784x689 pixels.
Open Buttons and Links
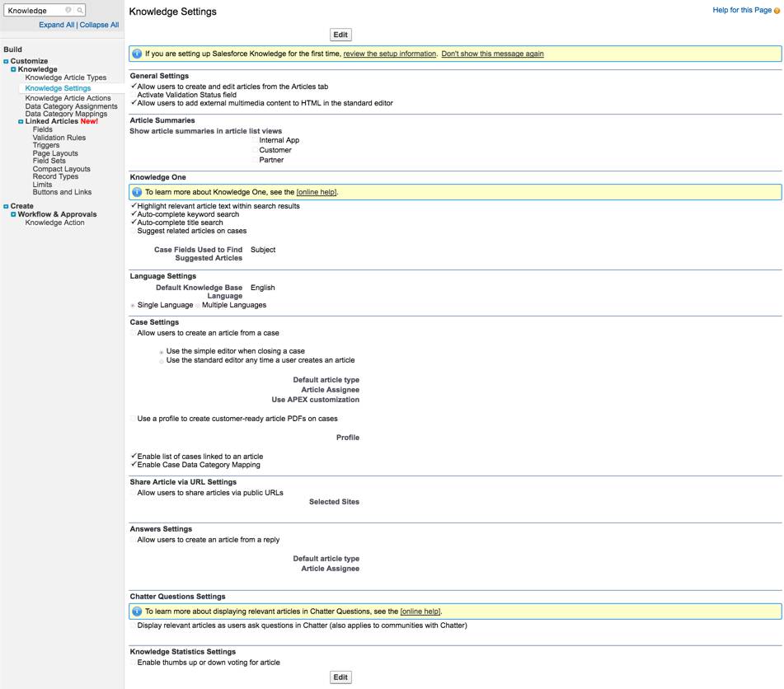62,192
